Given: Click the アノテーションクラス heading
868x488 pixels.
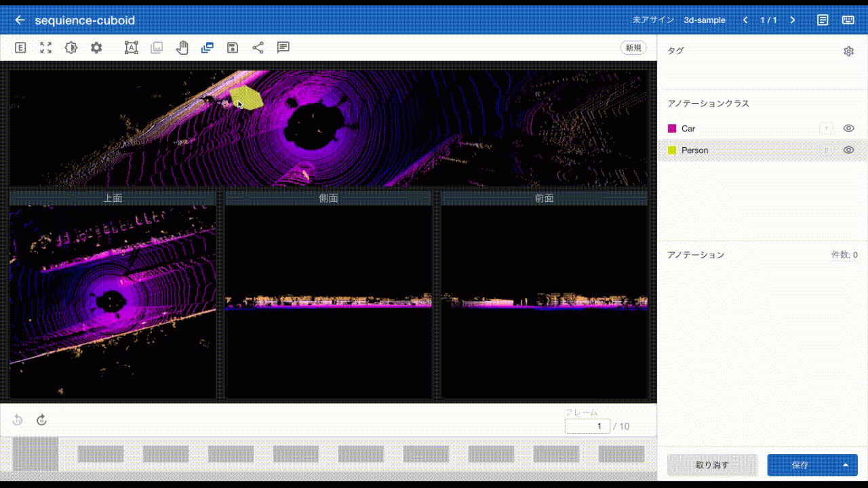Looking at the screenshot, I should point(708,104).
